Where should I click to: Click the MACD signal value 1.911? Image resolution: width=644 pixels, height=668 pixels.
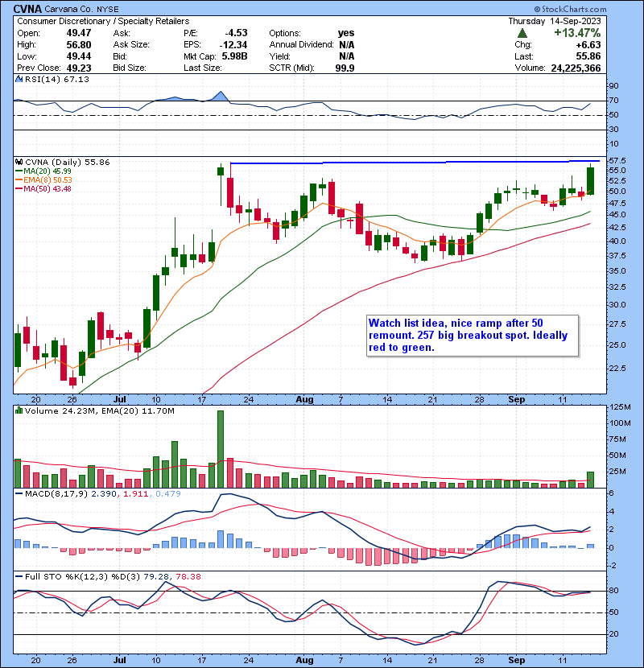point(136,494)
